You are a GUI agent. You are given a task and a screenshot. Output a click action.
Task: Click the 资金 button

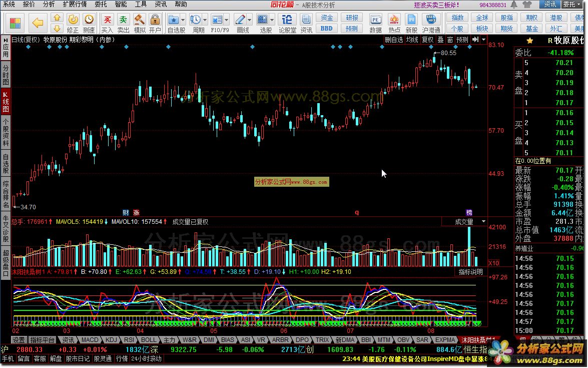point(327,18)
